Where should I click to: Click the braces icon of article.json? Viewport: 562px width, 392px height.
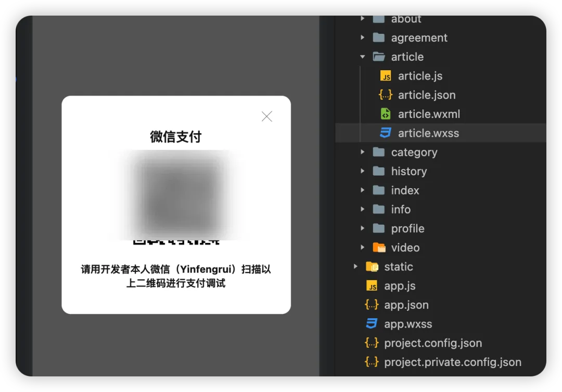(x=386, y=95)
